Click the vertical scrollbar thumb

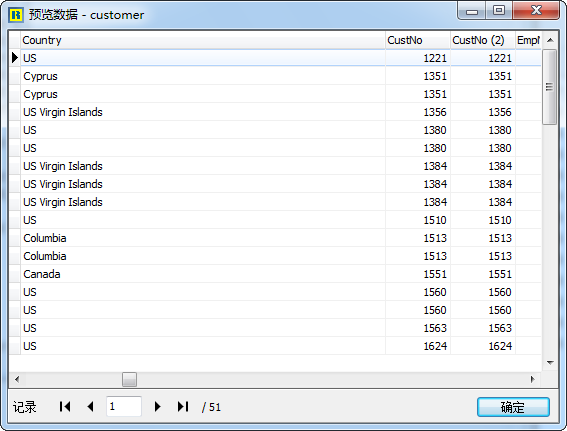(550, 87)
